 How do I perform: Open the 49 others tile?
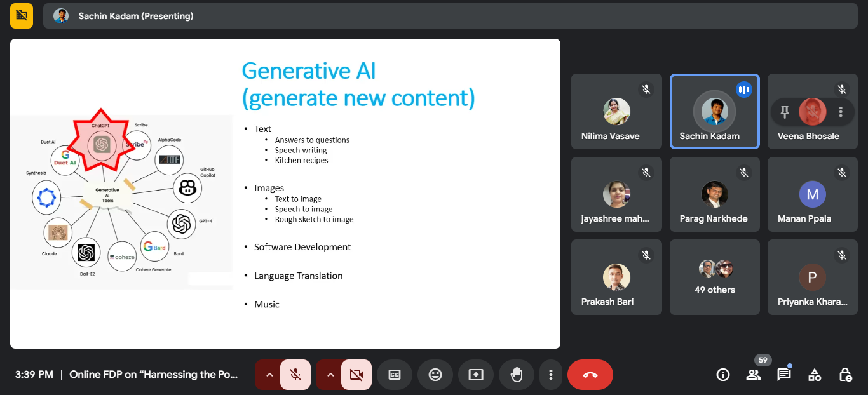pos(715,277)
